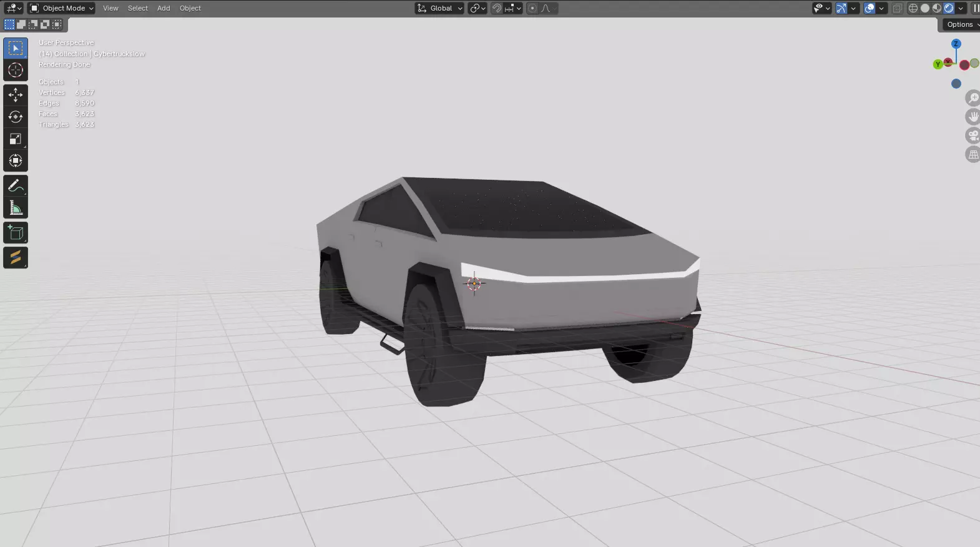The height and width of the screenshot is (547, 980).
Task: Open object visibility and selectability dropdown
Action: tap(821, 8)
